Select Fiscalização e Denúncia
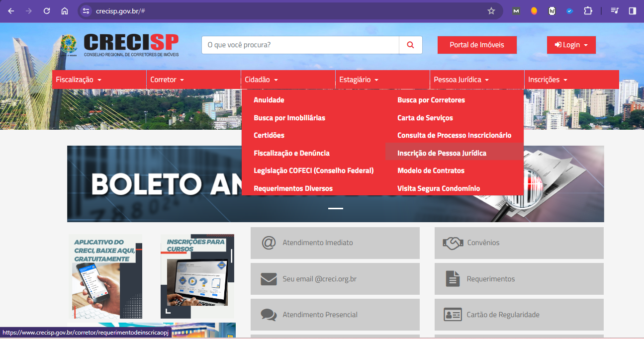Viewport: 644px width, 339px height. click(x=291, y=153)
